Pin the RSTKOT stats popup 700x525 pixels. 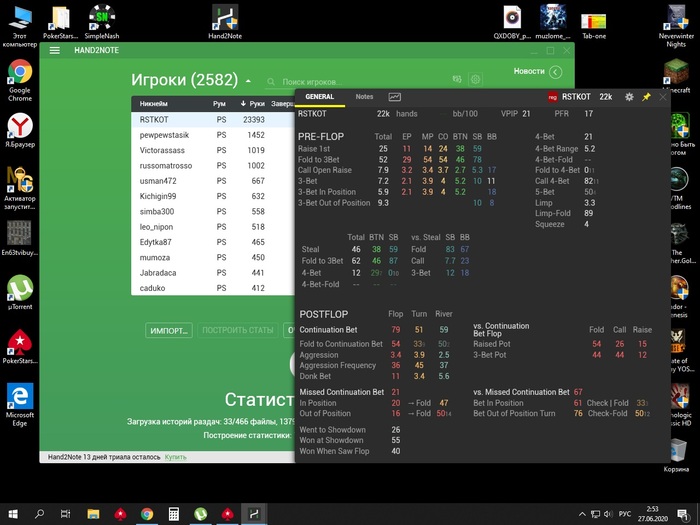646,97
